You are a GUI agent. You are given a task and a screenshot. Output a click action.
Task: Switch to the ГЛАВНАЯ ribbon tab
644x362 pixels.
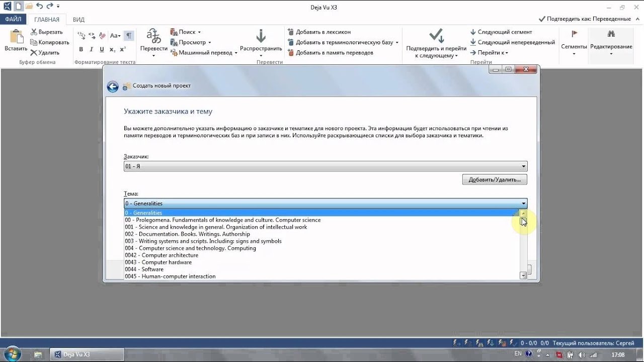pyautogui.click(x=47, y=19)
